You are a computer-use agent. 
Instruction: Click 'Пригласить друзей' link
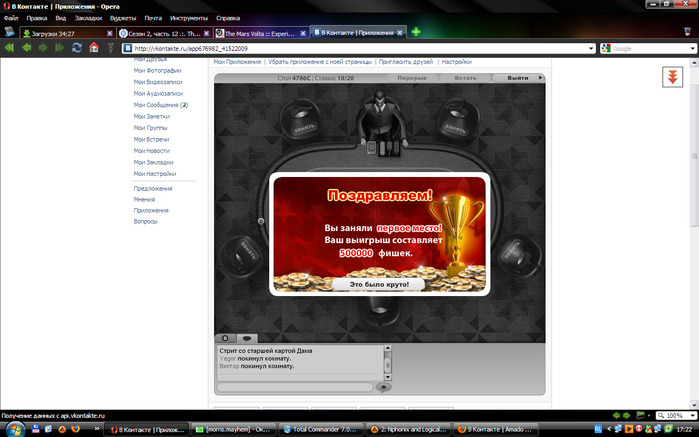point(406,62)
